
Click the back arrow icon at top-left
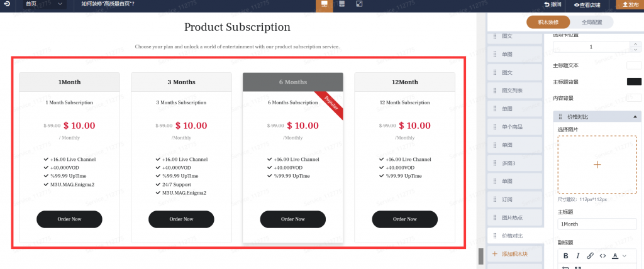pyautogui.click(x=6, y=4)
